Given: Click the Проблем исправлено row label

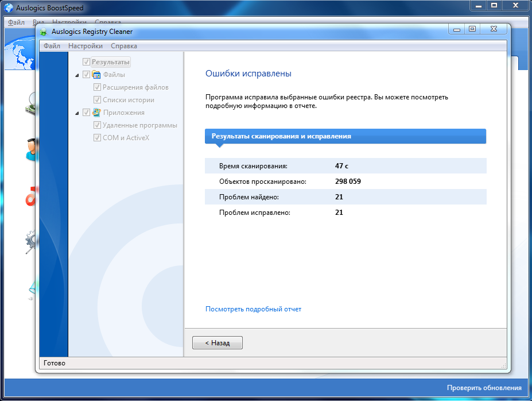Looking at the screenshot, I should click(x=255, y=213).
